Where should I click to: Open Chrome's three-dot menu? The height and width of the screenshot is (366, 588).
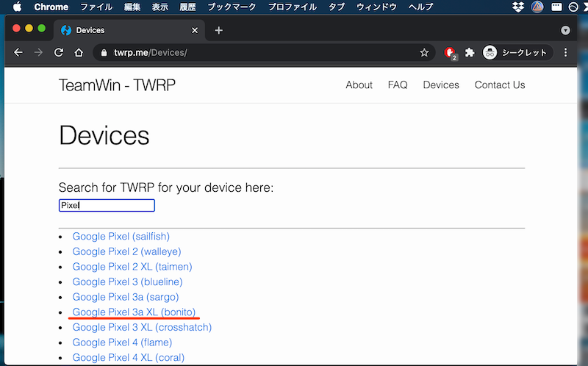click(565, 52)
